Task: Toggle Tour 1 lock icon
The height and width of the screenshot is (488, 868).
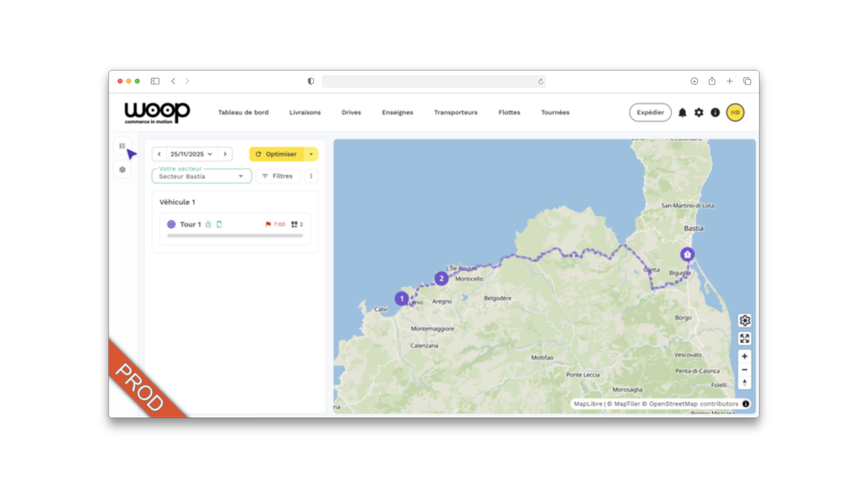Action: (x=208, y=224)
